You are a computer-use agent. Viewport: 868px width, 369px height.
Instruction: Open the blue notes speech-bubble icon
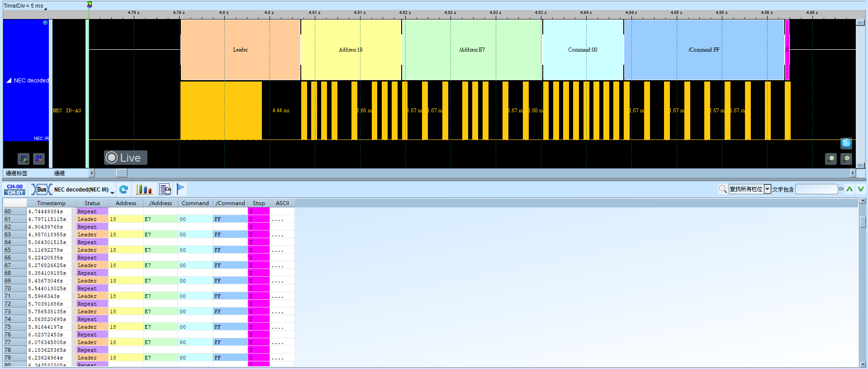pyautogui.click(x=846, y=144)
